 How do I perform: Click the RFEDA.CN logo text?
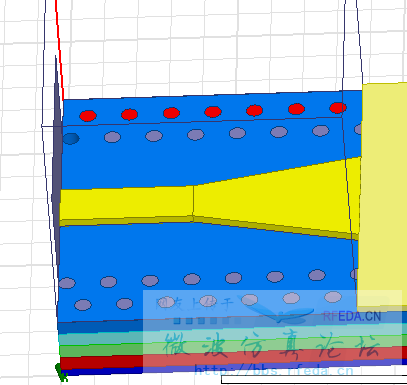(352, 316)
